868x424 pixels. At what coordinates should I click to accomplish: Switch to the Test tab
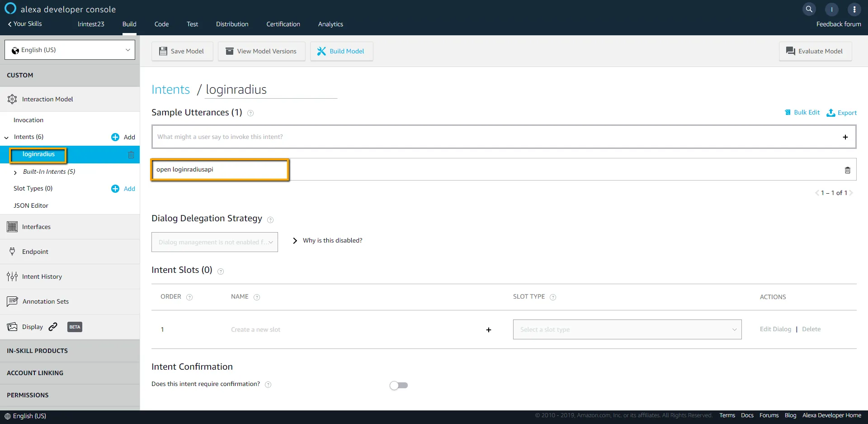click(192, 24)
